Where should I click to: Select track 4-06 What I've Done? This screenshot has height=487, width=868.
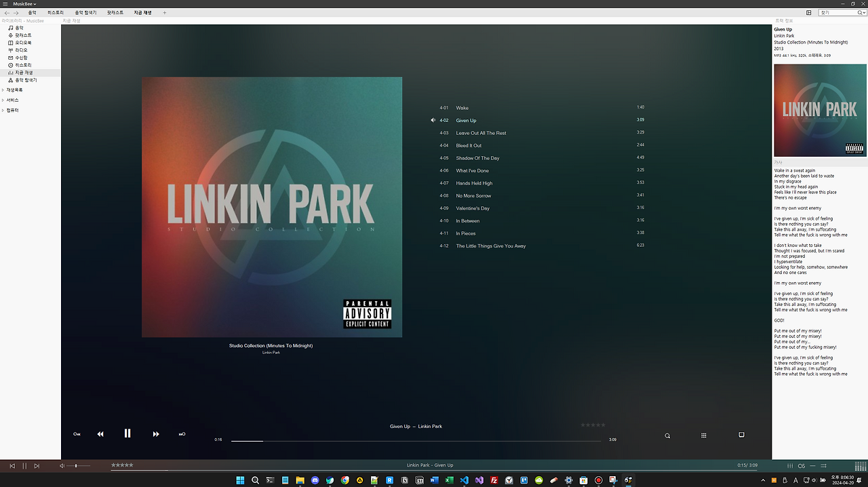tap(541, 170)
